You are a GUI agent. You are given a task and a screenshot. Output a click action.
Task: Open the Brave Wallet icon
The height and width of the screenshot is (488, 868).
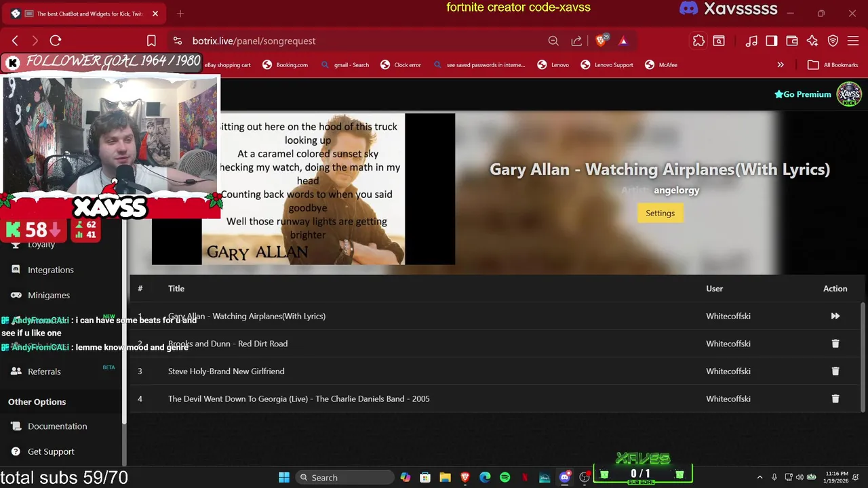click(792, 41)
